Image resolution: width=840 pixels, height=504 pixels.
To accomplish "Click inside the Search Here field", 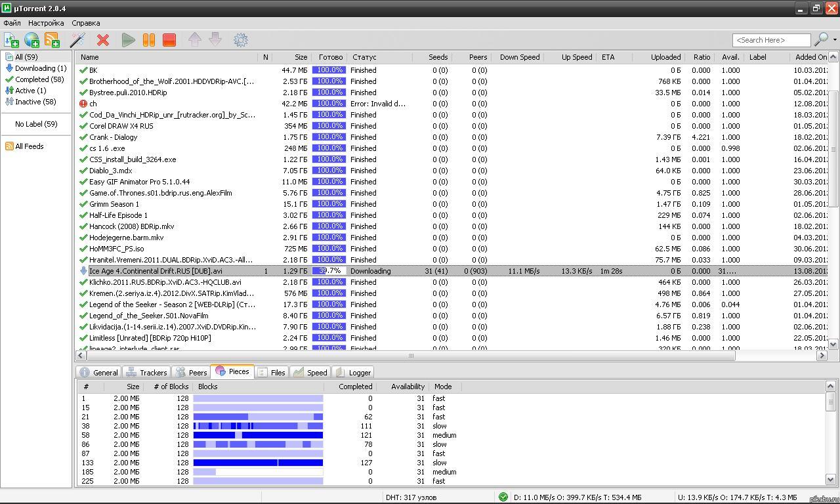I will point(771,40).
